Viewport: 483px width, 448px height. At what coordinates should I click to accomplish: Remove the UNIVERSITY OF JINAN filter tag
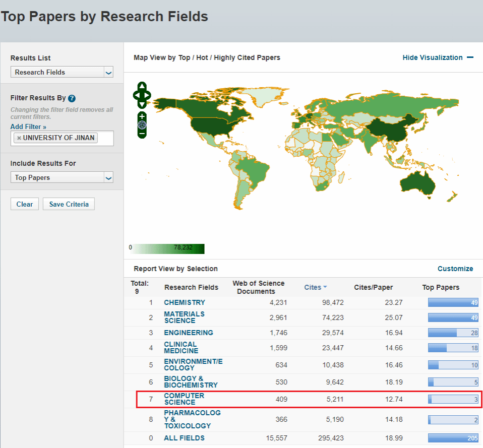click(x=19, y=138)
